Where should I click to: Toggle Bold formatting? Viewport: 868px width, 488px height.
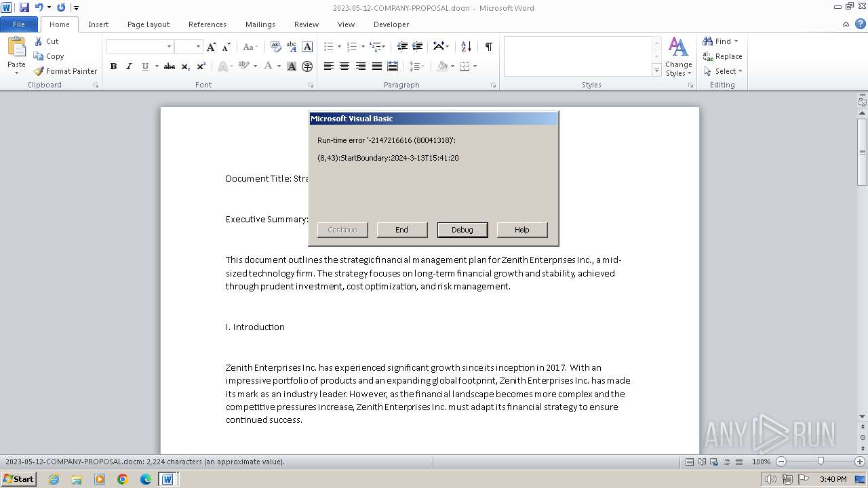pos(113,66)
